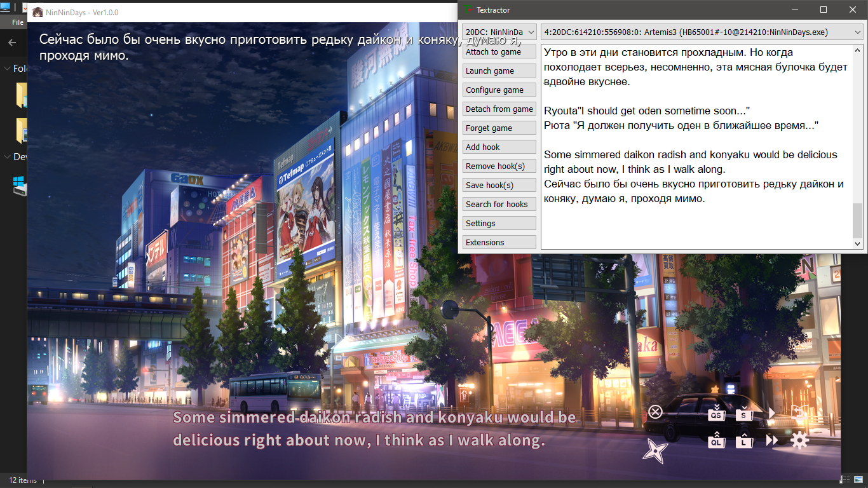This screenshot has width=868, height=488.
Task: Minimize the Textractor window
Action: [x=794, y=10]
